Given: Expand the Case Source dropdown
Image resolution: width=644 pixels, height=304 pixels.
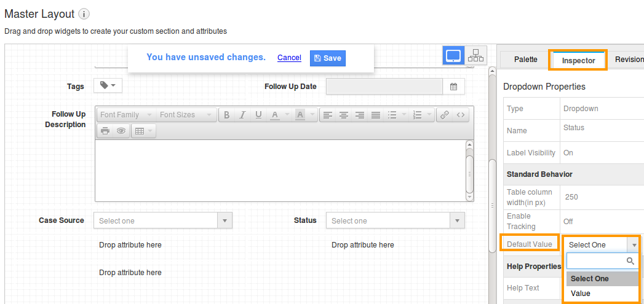Looking at the screenshot, I should 225,220.
